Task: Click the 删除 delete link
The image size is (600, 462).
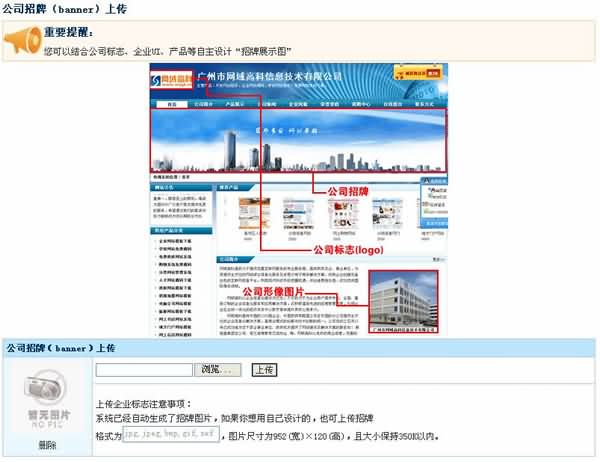Action: (x=46, y=445)
